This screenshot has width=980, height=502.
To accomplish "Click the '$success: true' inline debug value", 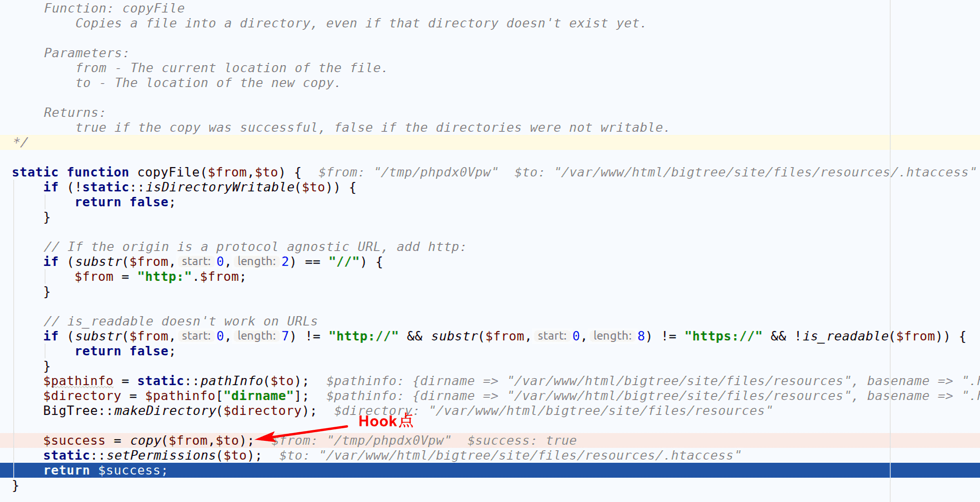I will [x=522, y=440].
